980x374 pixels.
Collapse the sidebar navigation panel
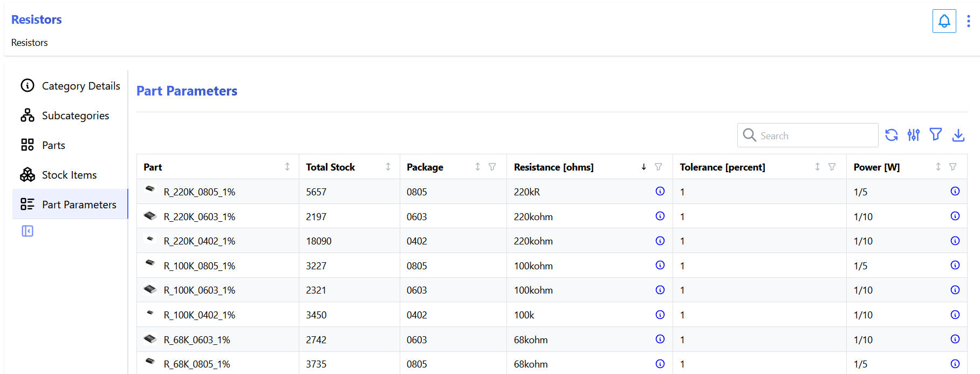[28, 231]
